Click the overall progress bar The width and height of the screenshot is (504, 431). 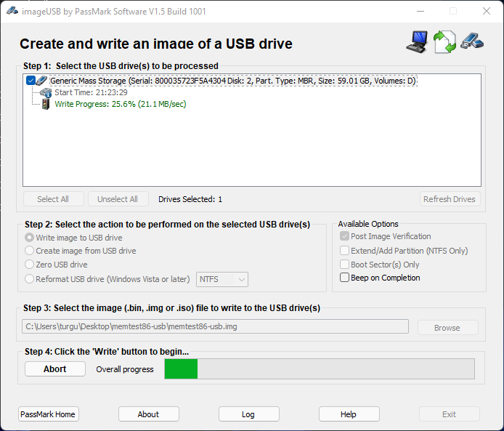click(320, 369)
